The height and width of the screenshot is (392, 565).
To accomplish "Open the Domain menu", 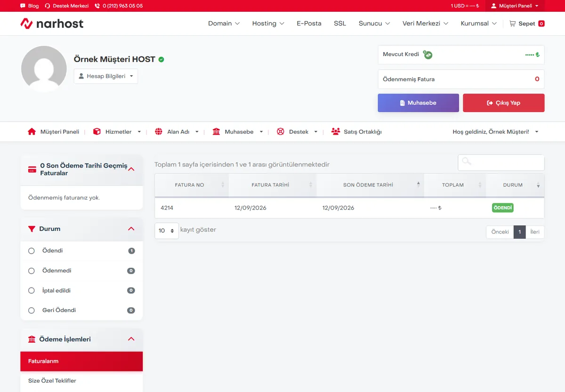I will click(x=224, y=24).
